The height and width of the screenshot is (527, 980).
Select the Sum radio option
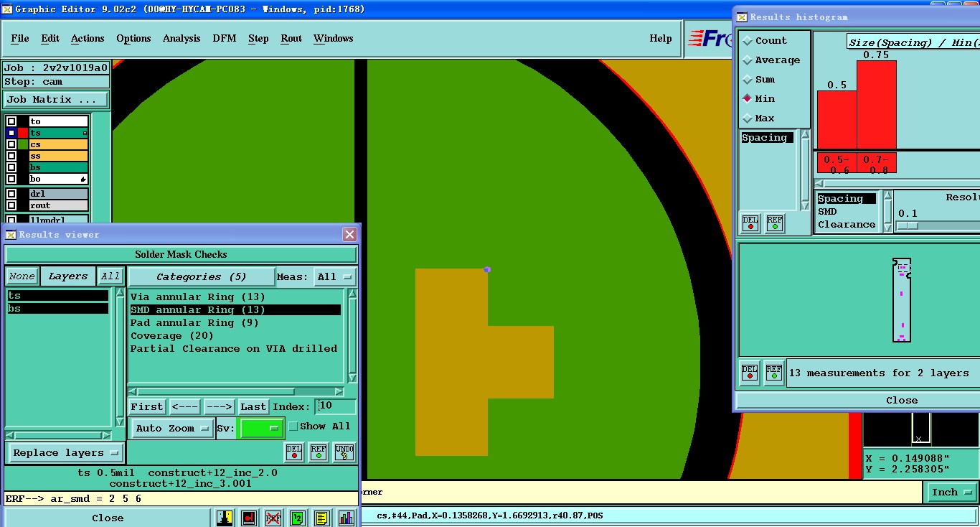tap(748, 80)
